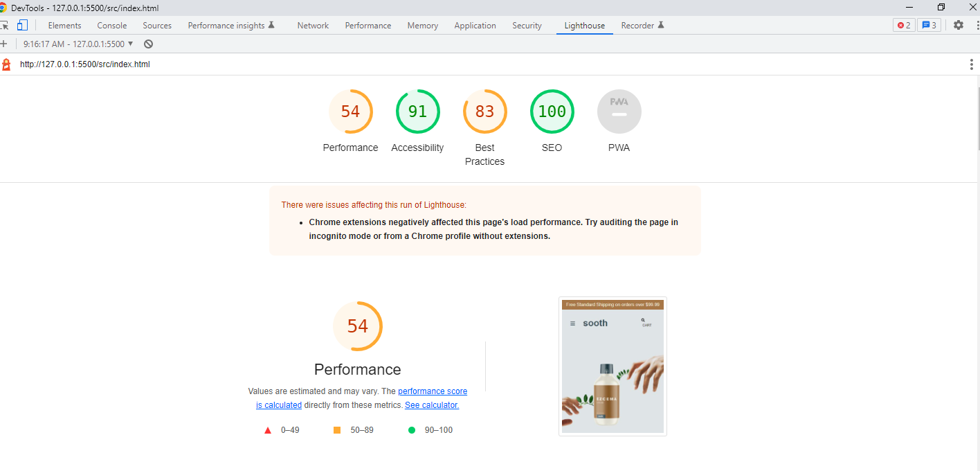Open the performance score is calculated link

(433, 391)
